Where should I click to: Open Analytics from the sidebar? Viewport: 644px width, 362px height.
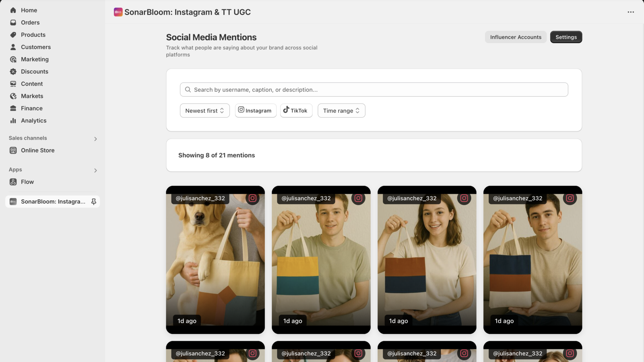[33, 120]
